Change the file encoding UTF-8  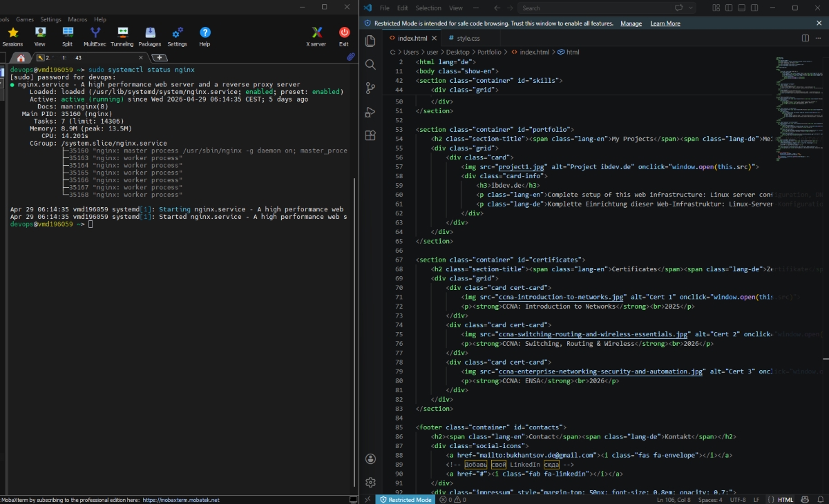tap(738, 499)
